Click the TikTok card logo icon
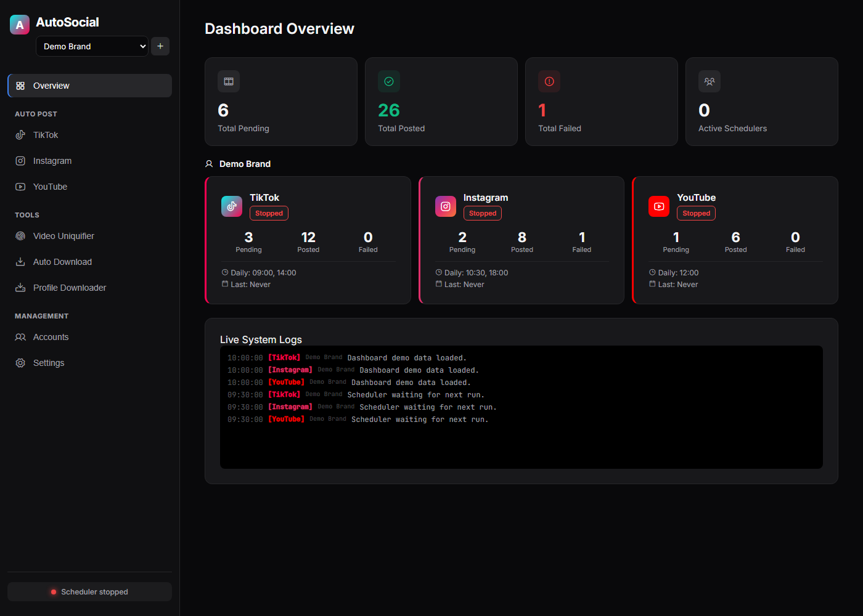Screen dimensions: 863x616 coord(232,206)
